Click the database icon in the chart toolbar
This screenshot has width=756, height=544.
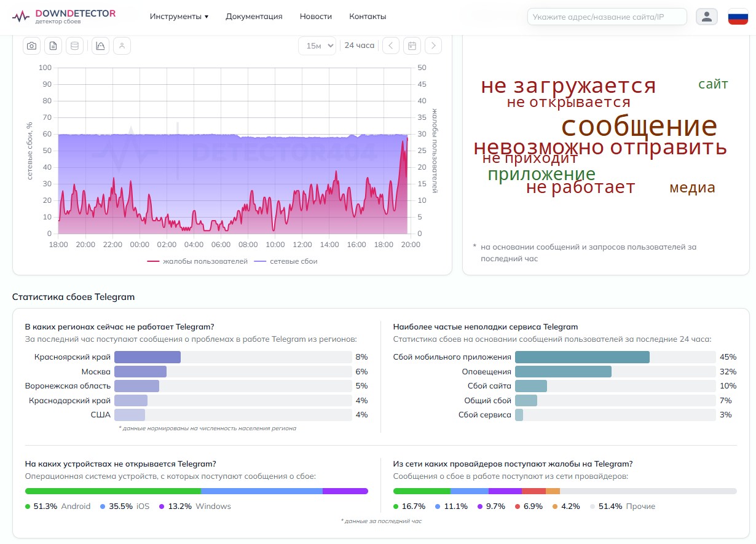click(x=75, y=45)
